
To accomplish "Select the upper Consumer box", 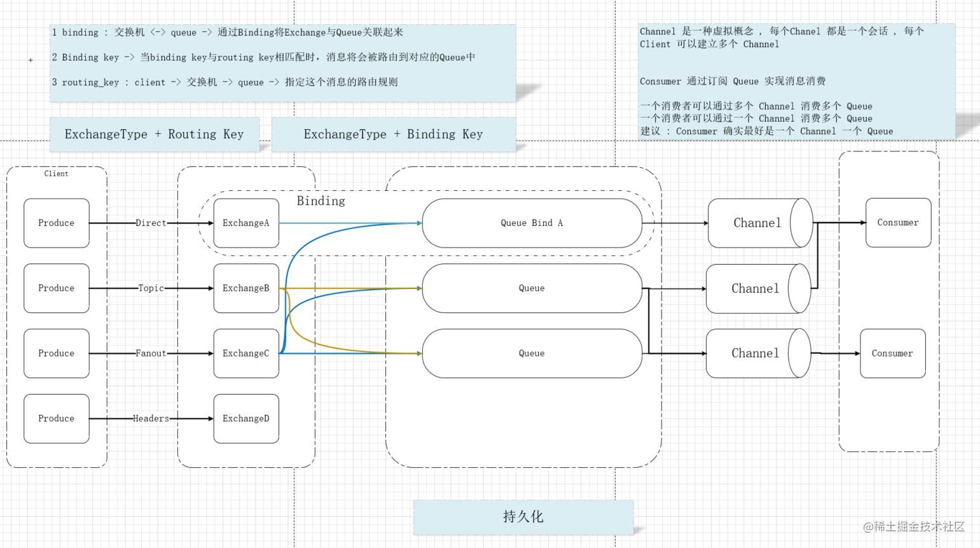I will 898,223.
